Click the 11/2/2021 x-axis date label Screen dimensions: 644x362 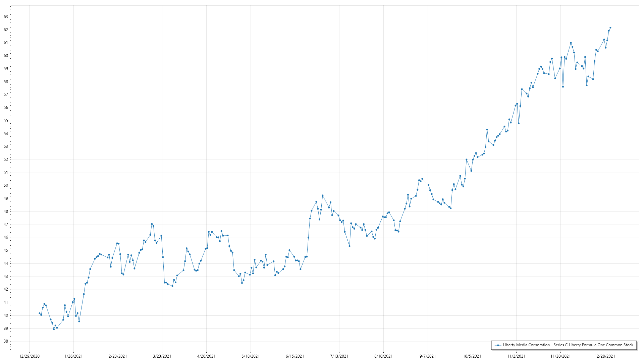tap(516, 356)
